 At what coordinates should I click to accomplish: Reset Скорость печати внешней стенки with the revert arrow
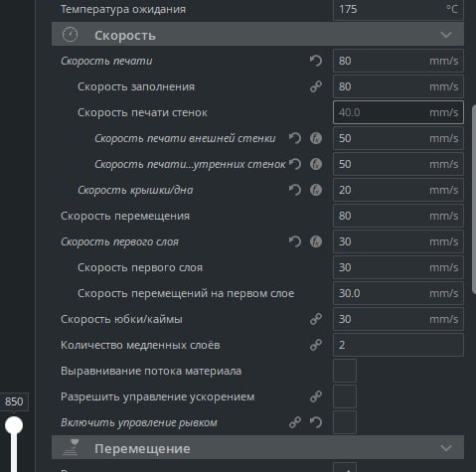coord(295,138)
